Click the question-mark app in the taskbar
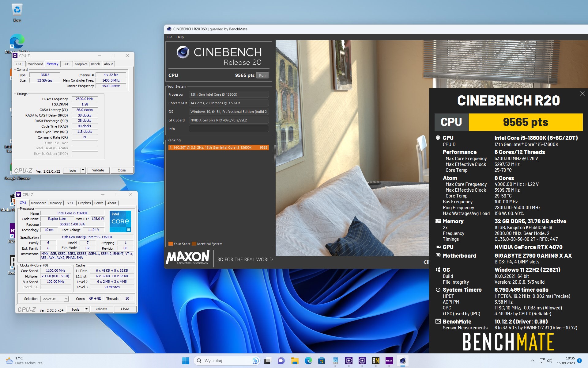This screenshot has width=588, height=368. point(335,361)
